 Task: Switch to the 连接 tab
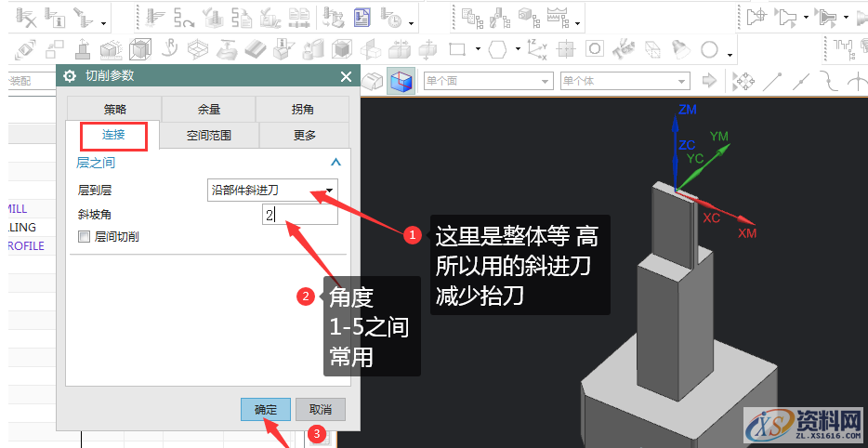point(113,135)
